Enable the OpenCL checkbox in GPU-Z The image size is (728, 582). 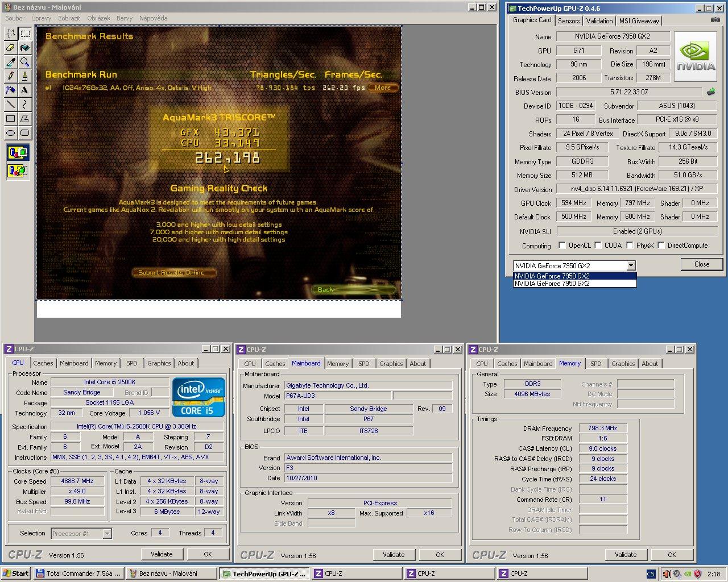pos(562,246)
